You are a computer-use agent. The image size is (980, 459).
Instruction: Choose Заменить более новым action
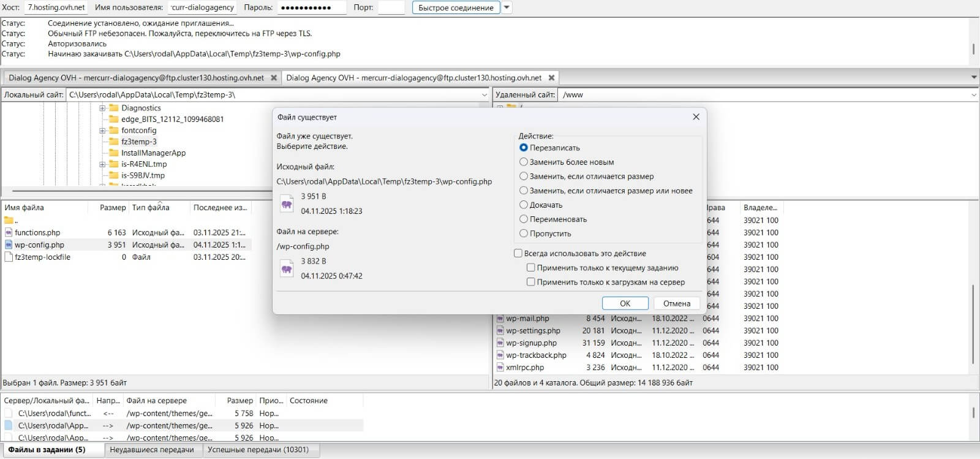[x=523, y=162]
